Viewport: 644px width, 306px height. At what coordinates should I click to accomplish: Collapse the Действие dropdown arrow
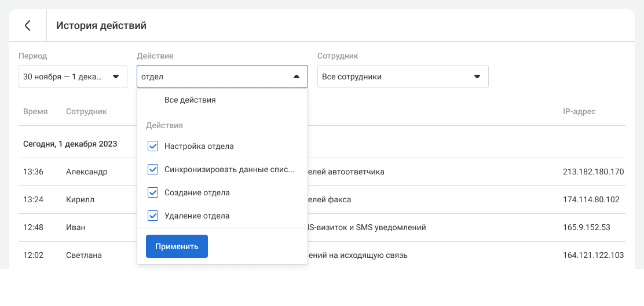click(297, 76)
